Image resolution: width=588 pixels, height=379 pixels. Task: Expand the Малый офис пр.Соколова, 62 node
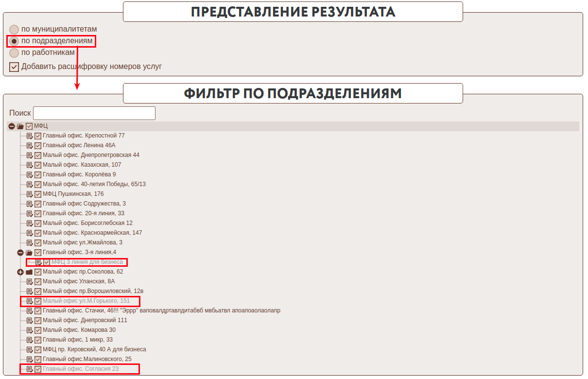pos(20,272)
